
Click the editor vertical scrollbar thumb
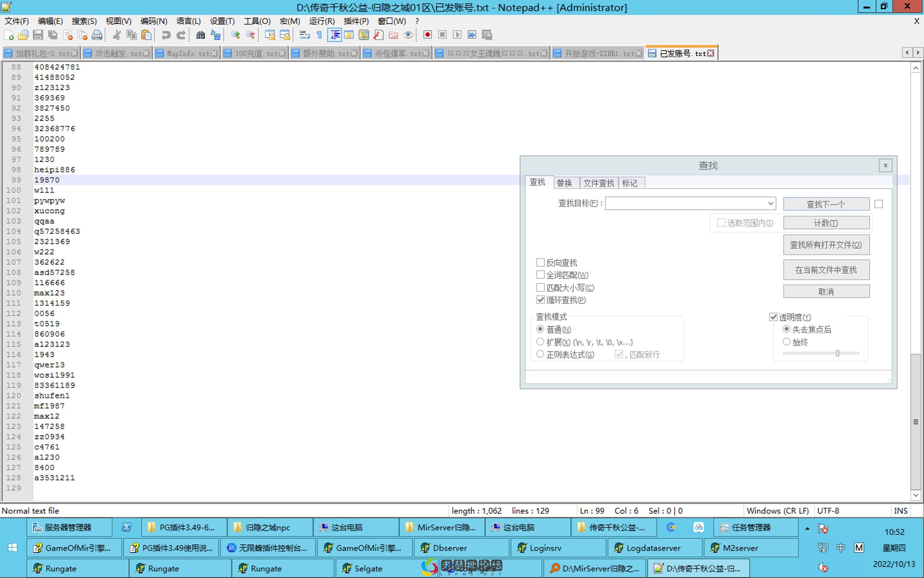coord(916,422)
